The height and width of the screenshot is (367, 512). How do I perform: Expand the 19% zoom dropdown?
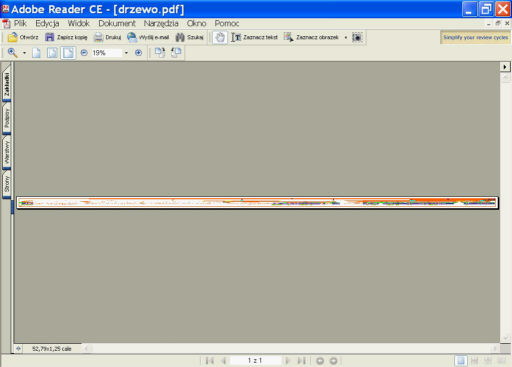coord(126,53)
